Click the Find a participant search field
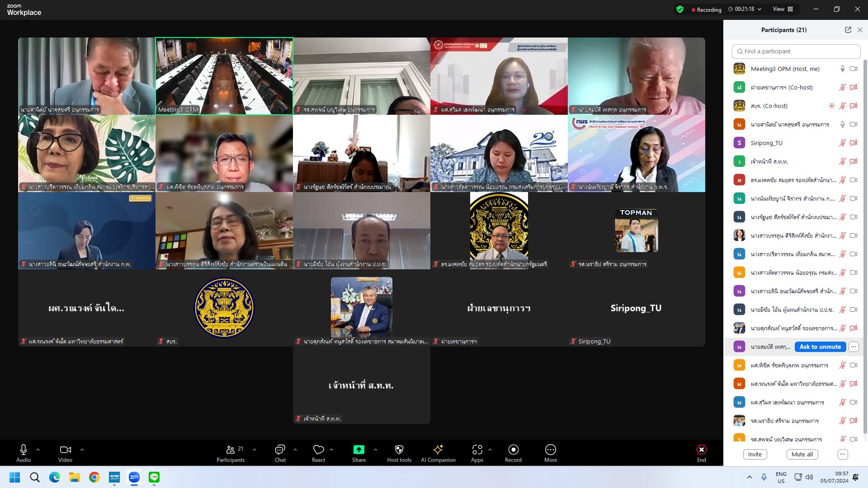The width and height of the screenshot is (868, 488). (796, 51)
